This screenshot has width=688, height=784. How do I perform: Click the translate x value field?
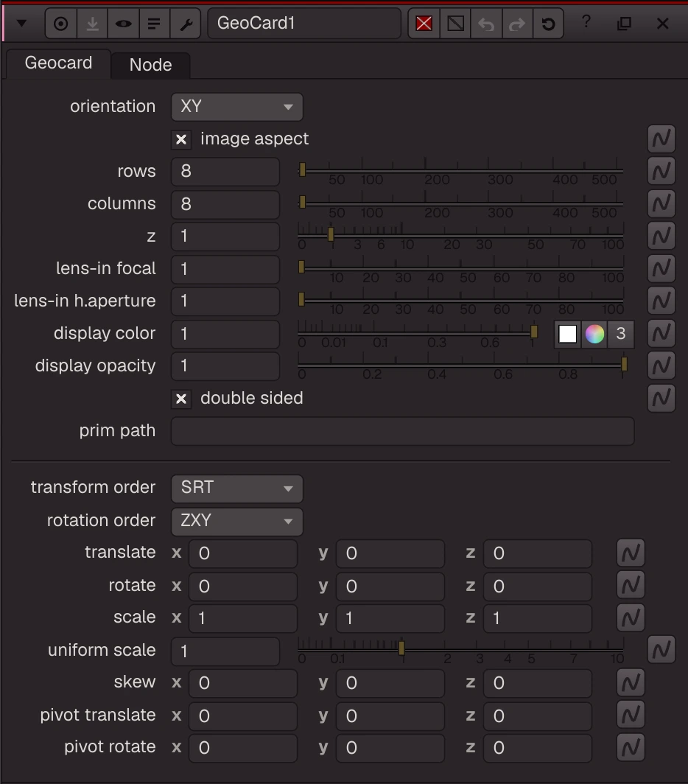(x=243, y=553)
